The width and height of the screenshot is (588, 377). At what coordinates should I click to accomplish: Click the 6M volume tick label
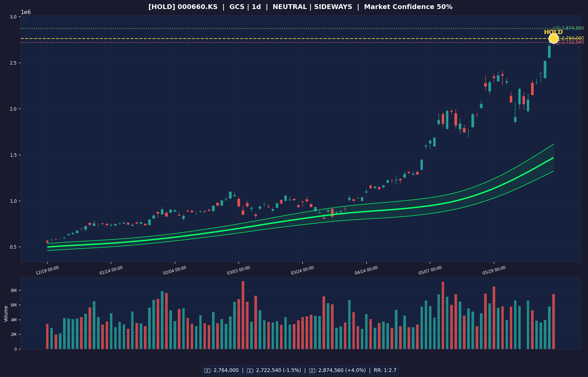14,305
